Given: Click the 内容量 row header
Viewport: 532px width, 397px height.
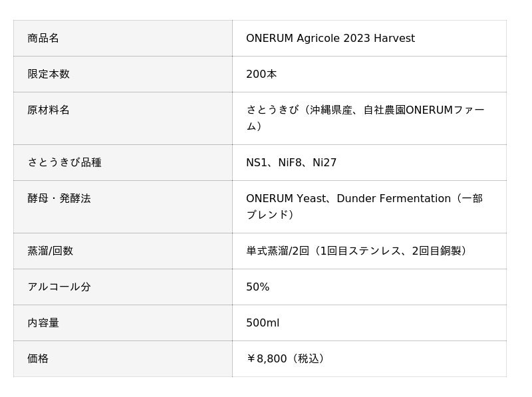Looking at the screenshot, I should (x=43, y=323).
